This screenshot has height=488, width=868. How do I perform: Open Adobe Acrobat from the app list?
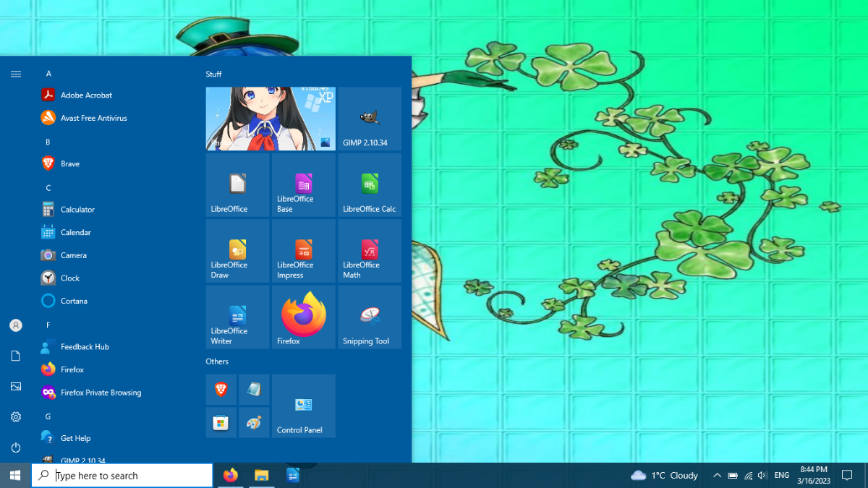tap(116, 95)
